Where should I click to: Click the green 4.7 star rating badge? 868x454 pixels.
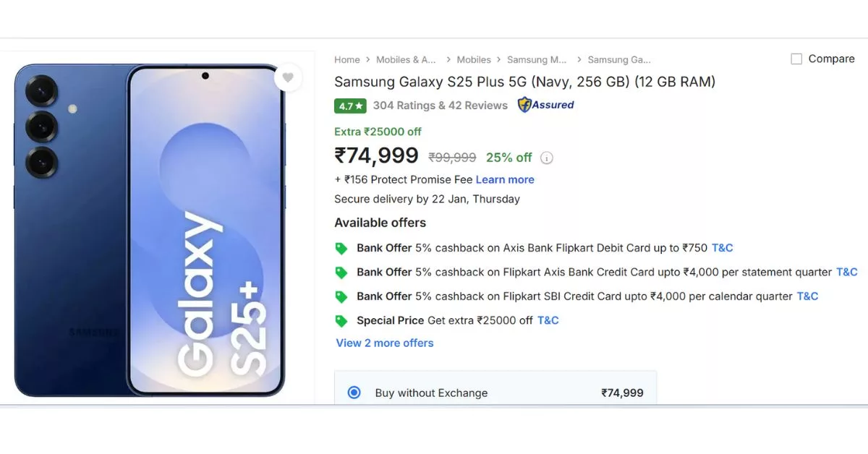(x=350, y=106)
